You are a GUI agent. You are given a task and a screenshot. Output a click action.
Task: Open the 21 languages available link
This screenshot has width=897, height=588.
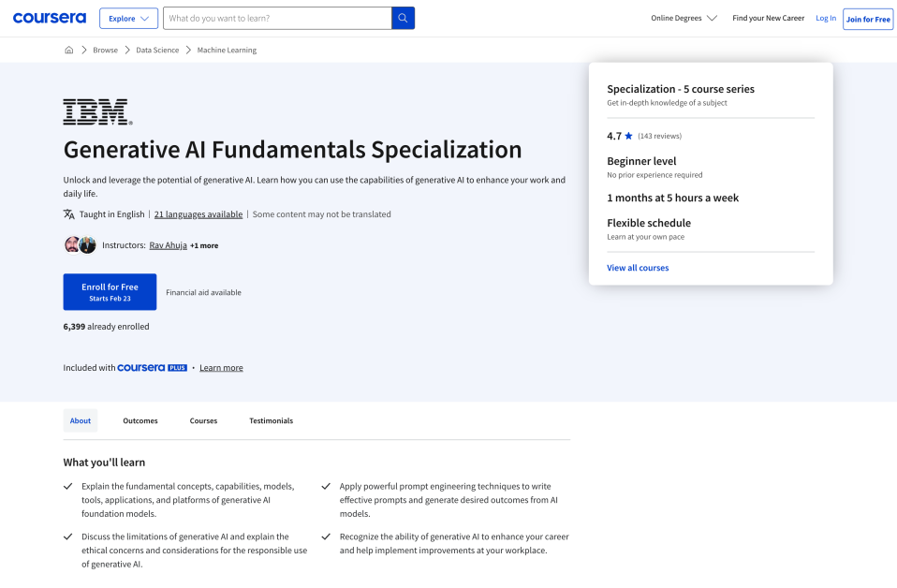tap(198, 213)
